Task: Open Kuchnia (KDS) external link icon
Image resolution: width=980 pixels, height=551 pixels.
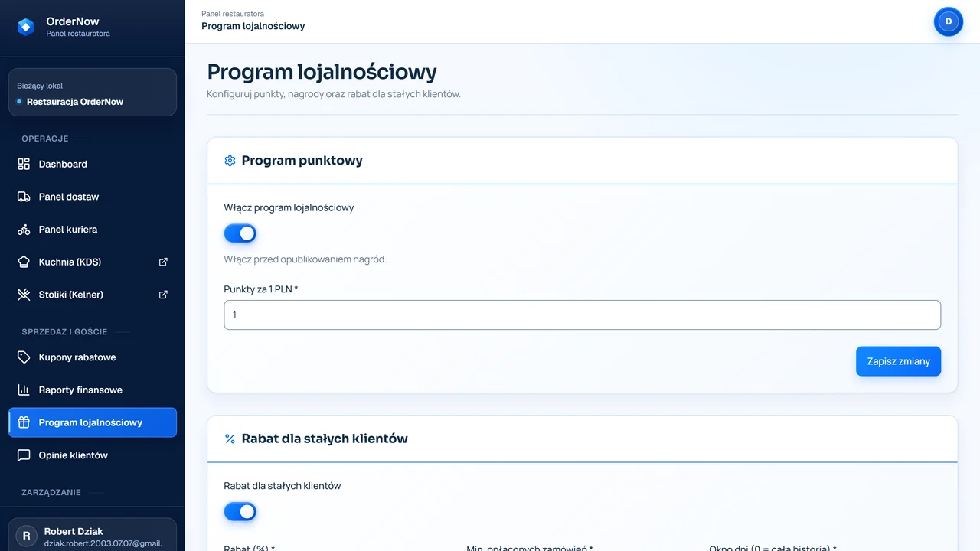Action: point(163,262)
